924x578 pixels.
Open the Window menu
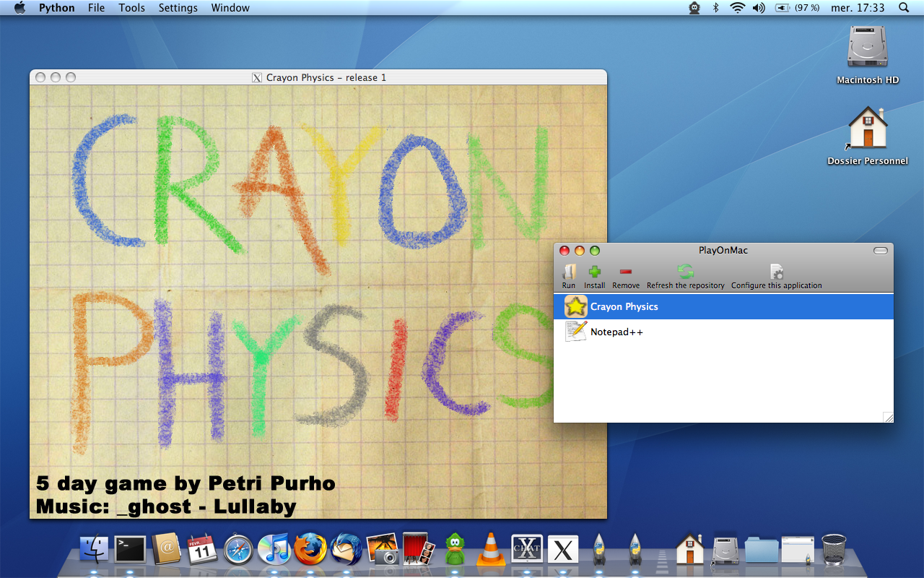point(230,8)
